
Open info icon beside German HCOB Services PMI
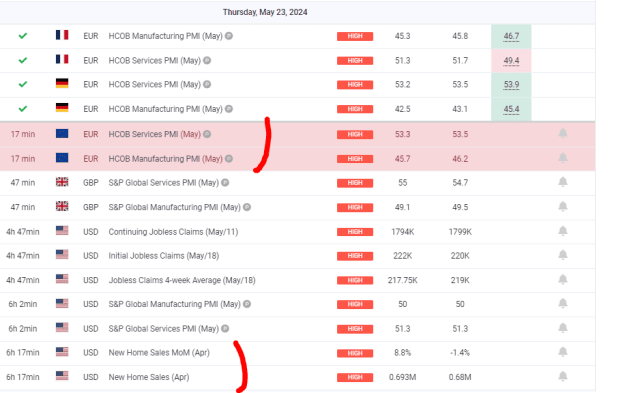[x=207, y=84]
